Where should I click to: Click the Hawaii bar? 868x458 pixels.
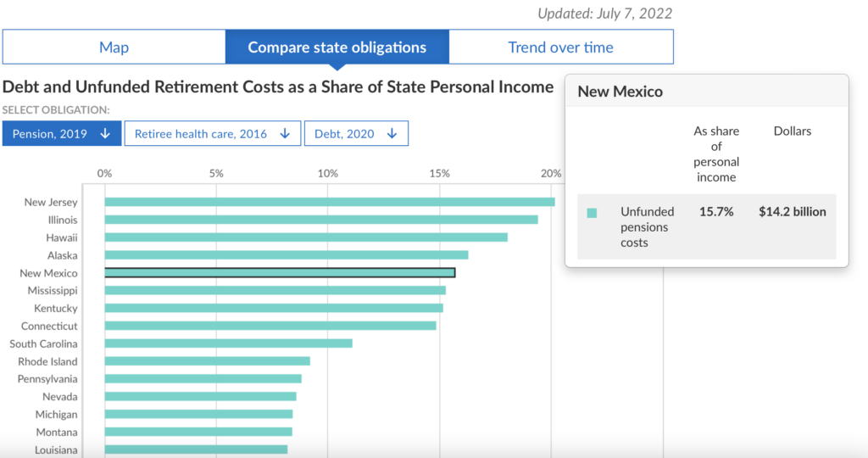(306, 237)
